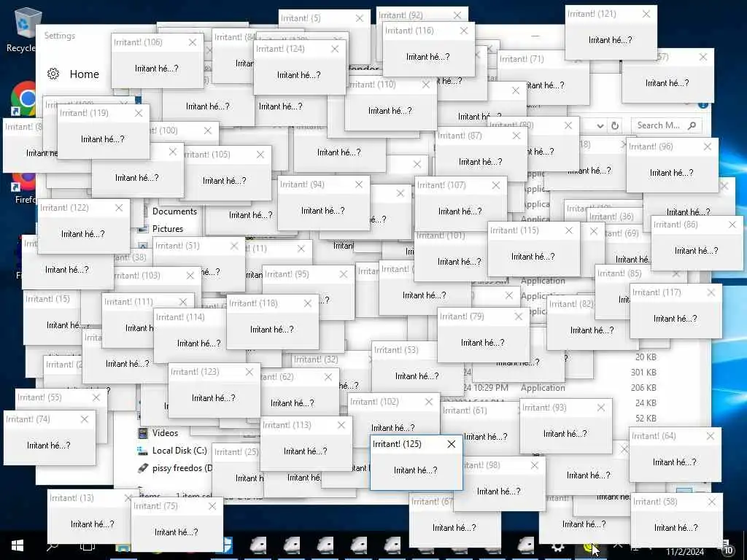Click the Explorer Search box
The width and height of the screenshot is (747, 560).
666,125
